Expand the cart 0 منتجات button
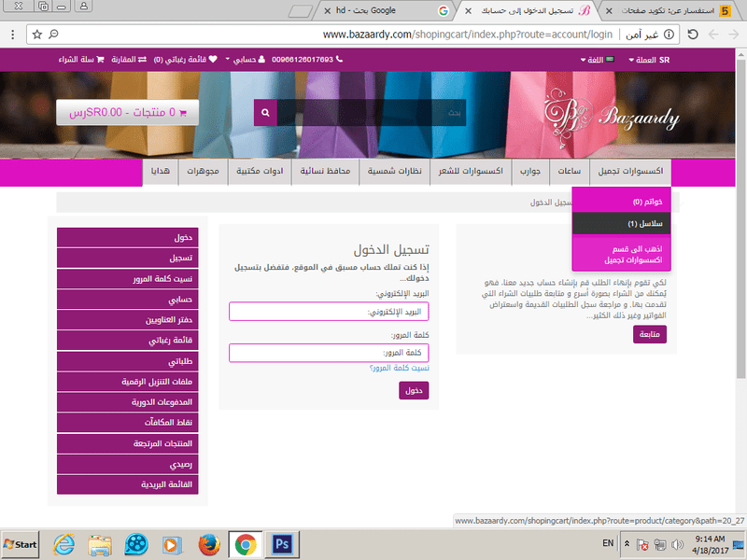 click(x=128, y=113)
